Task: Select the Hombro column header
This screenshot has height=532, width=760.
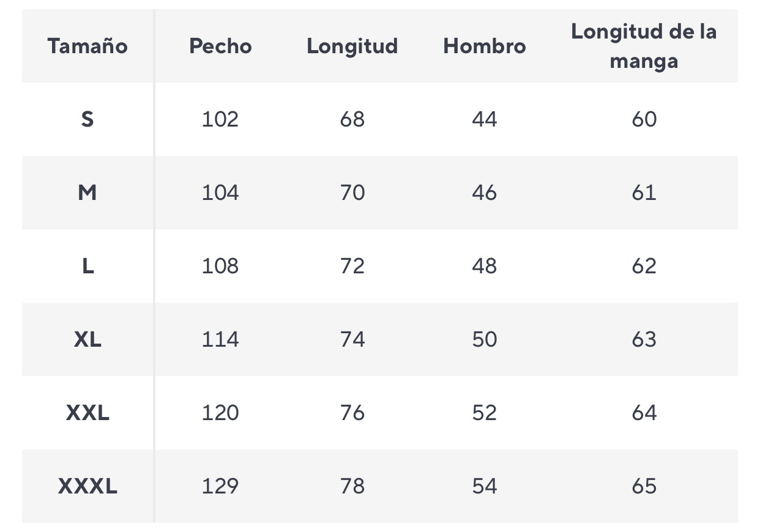Action: pos(485,46)
